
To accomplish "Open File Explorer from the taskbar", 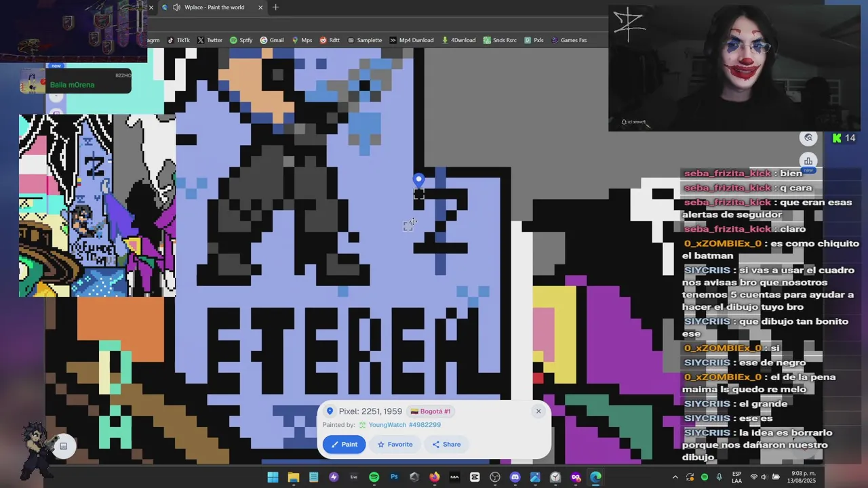I will pos(293,477).
